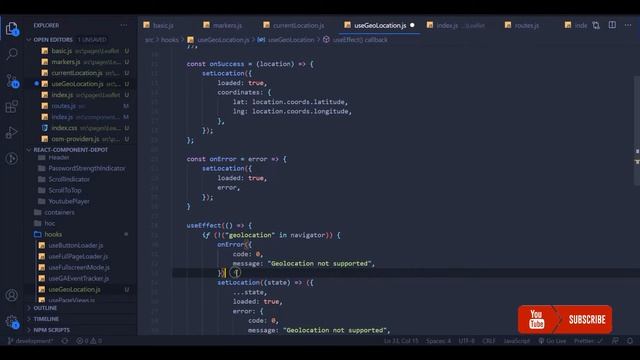Click the Prettier status item
Screen dimensions: 640x360
click(588, 341)
